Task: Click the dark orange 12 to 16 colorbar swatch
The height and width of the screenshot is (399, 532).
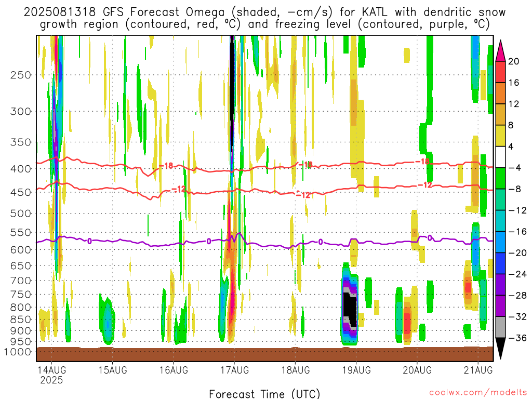Action: [x=500, y=94]
